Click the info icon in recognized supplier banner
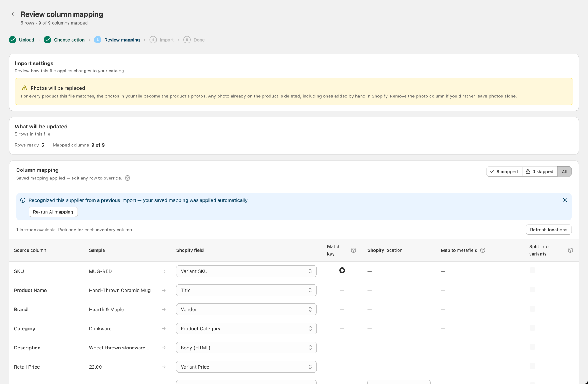 (x=23, y=200)
